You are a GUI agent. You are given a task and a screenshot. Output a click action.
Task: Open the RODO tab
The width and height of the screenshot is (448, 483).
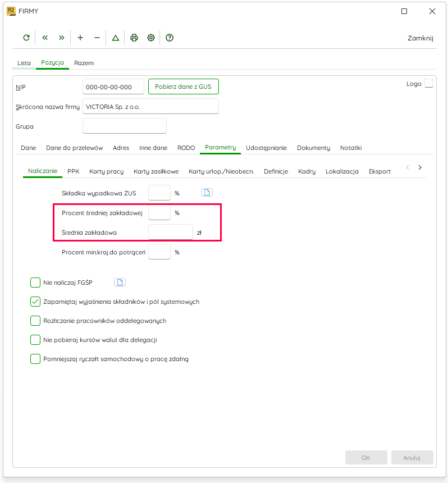coord(186,148)
